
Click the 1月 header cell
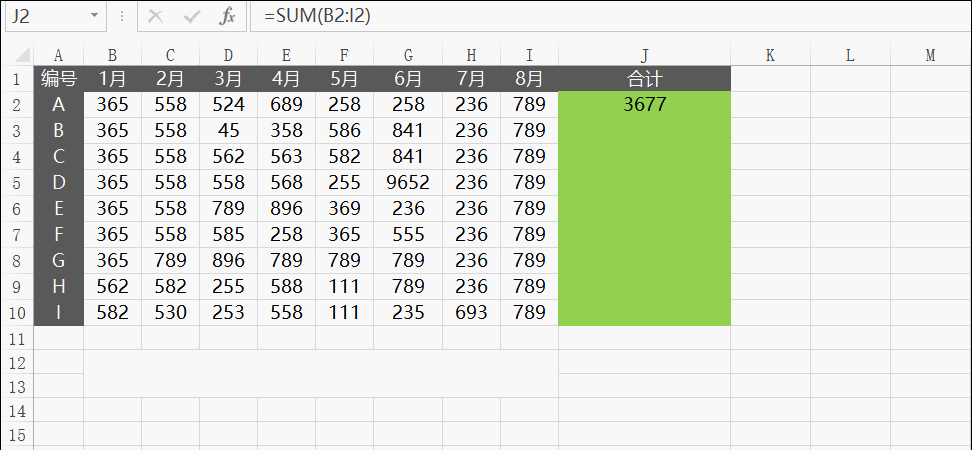[112, 79]
